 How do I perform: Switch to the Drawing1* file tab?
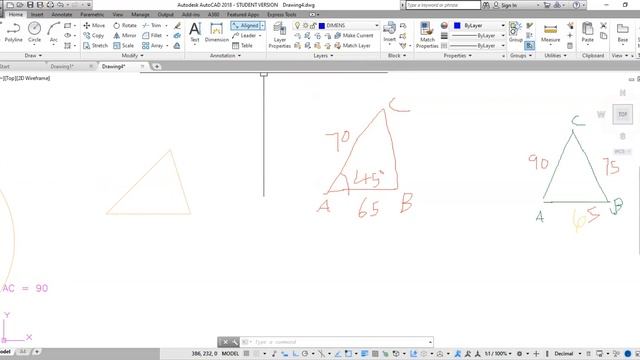click(62, 67)
